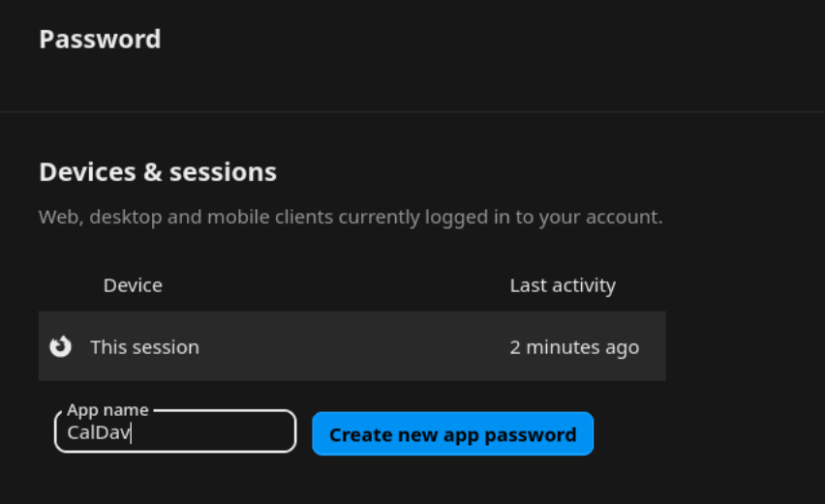Click the Device column header
The width and height of the screenshot is (825, 504).
click(x=133, y=285)
